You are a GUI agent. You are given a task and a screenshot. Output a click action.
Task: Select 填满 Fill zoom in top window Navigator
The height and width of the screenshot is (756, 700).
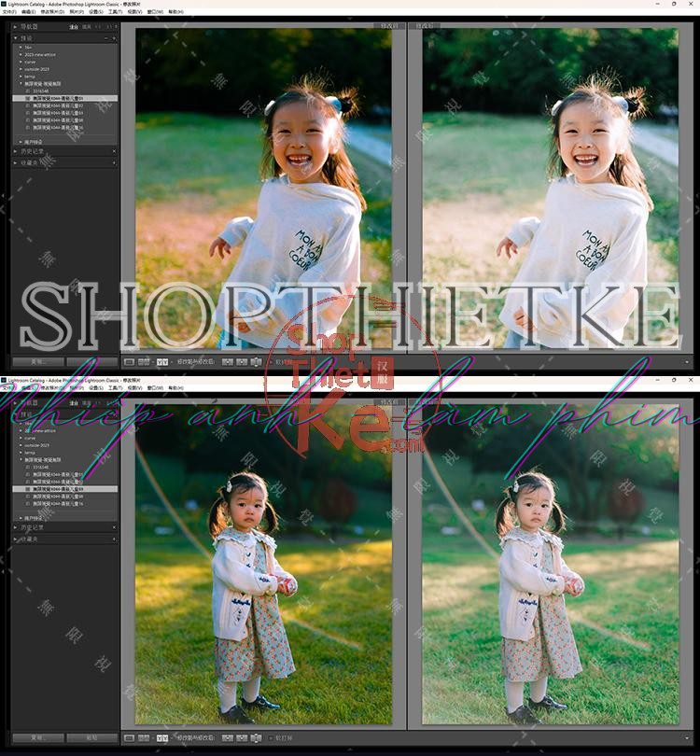pyautogui.click(x=86, y=27)
